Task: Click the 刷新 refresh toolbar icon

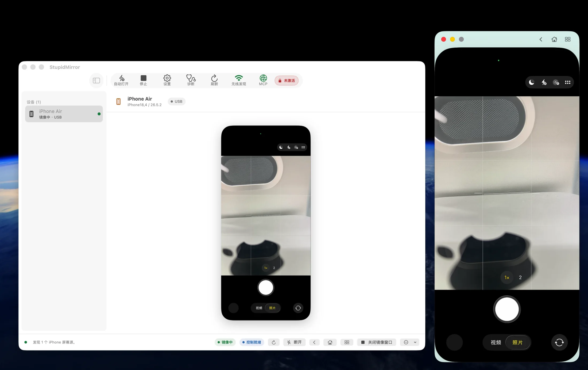Action: 214,80
